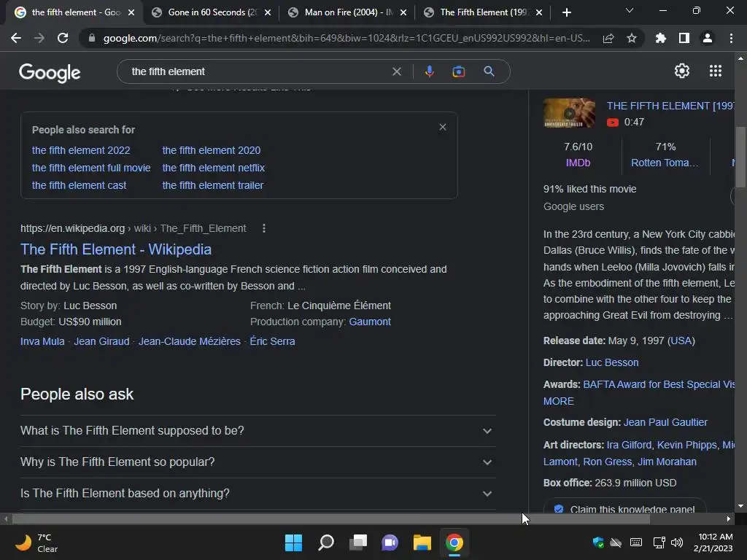
Task: Open the Windows Start menu
Action: pyautogui.click(x=293, y=542)
